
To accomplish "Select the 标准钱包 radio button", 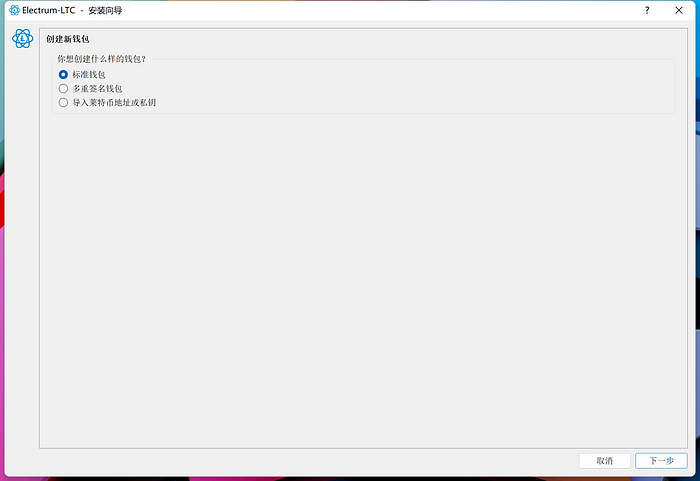I will [x=63, y=75].
